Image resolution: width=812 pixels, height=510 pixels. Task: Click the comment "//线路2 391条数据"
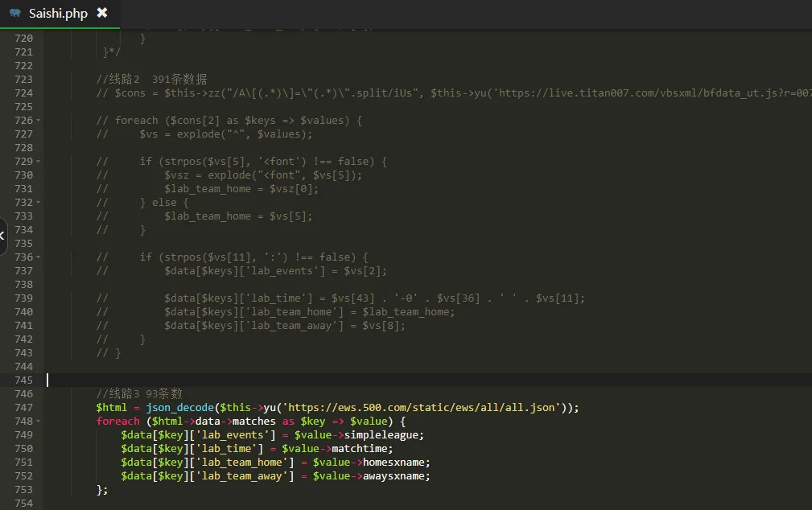coord(152,79)
